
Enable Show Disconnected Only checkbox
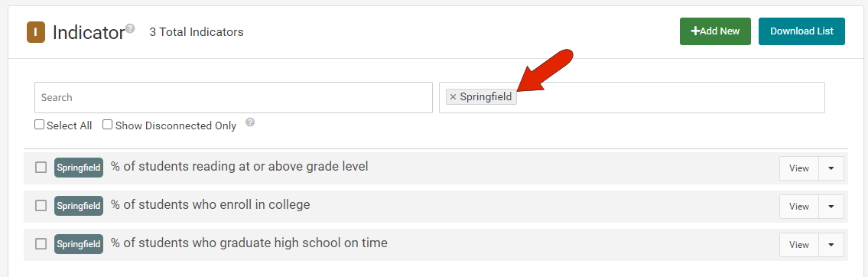coord(107,125)
